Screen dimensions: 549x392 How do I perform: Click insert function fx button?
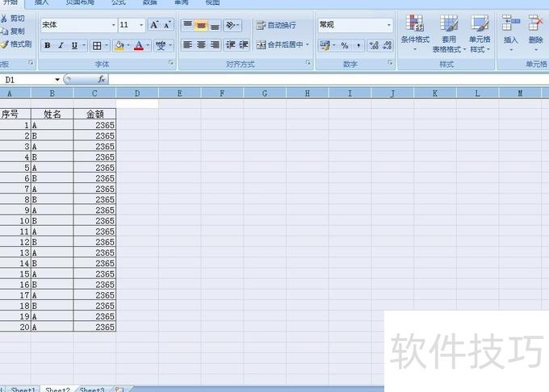pyautogui.click(x=102, y=79)
